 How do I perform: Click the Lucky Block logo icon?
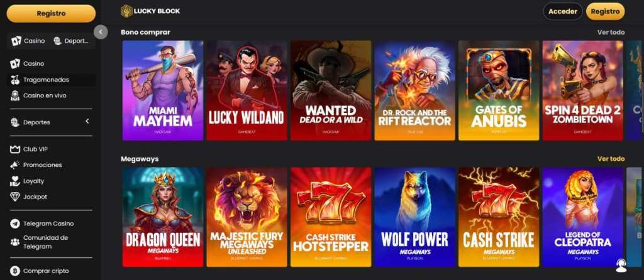click(x=126, y=11)
